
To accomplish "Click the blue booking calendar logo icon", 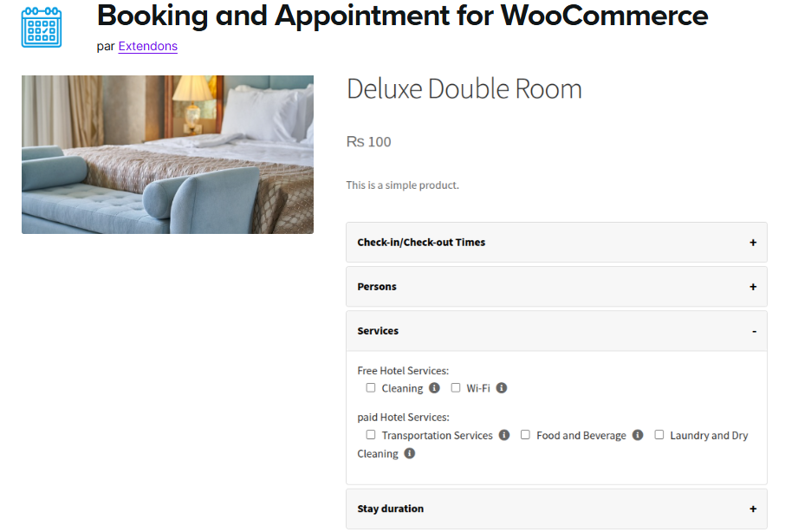I will (x=42, y=27).
